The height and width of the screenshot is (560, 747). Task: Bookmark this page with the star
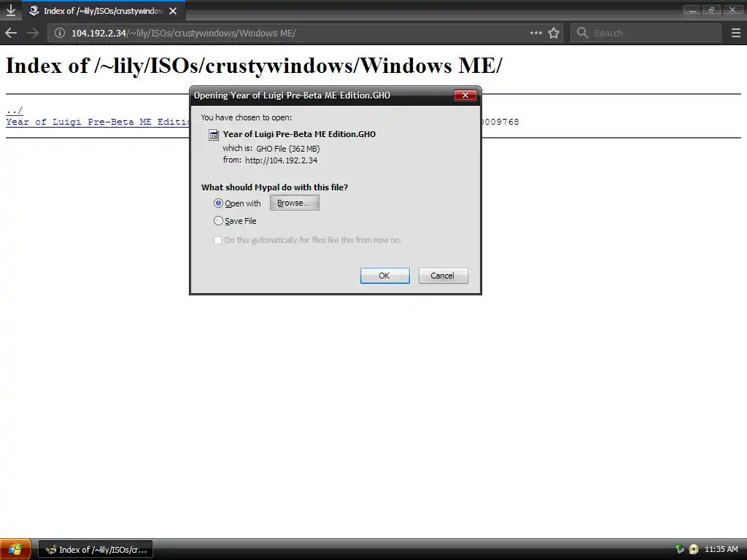(554, 33)
